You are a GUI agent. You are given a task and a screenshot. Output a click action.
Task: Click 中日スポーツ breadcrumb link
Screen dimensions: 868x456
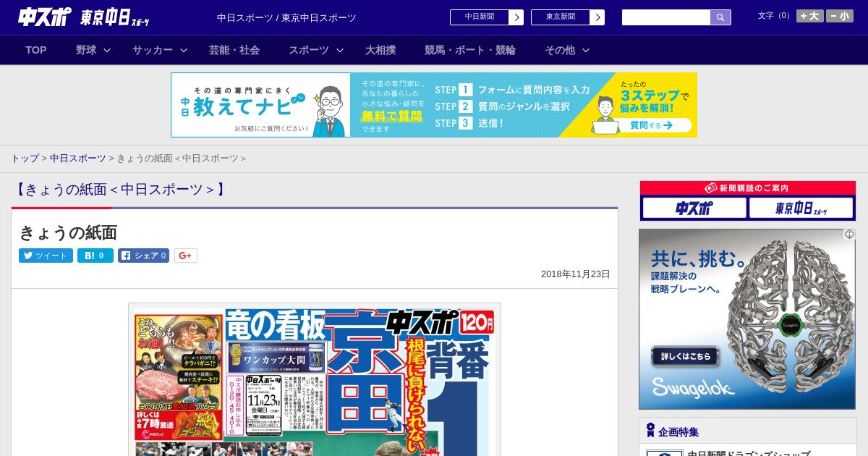(77, 159)
